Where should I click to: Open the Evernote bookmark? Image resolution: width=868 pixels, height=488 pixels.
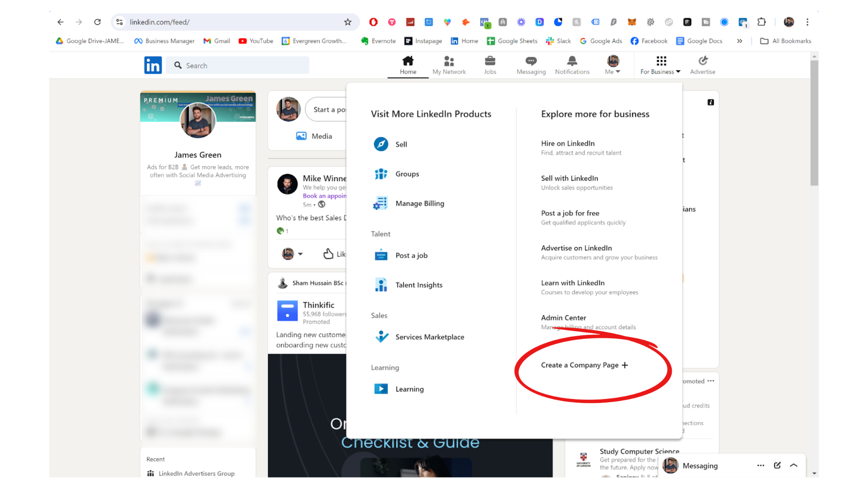click(x=378, y=41)
